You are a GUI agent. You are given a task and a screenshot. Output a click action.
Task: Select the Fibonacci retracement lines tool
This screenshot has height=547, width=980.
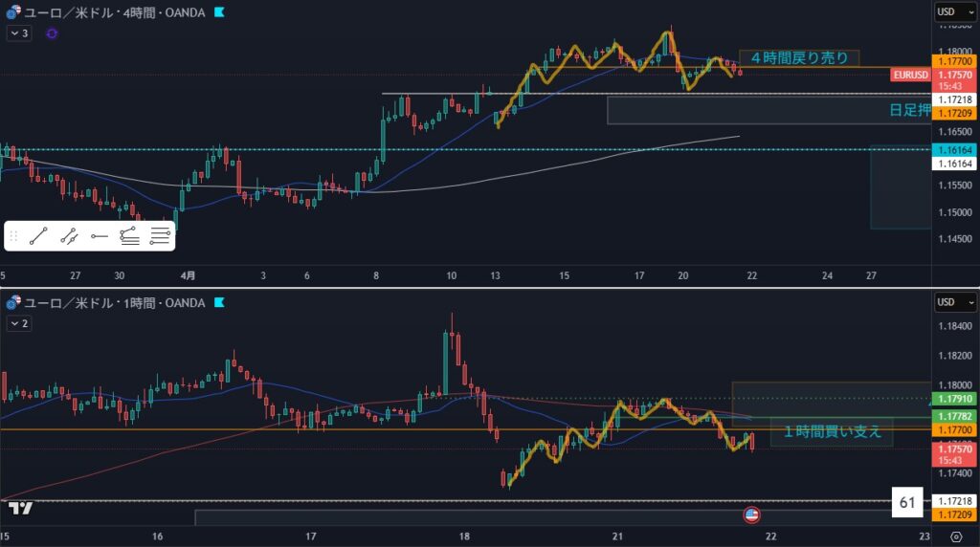coord(160,236)
